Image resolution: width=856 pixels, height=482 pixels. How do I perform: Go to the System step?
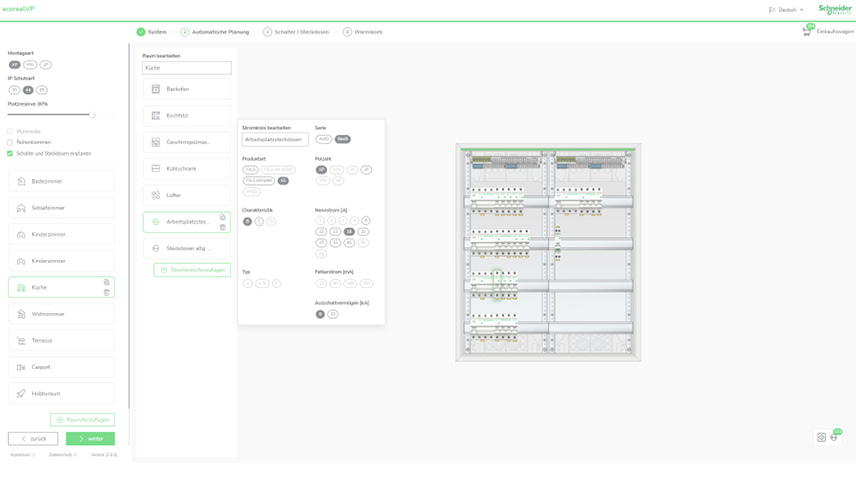pos(152,32)
